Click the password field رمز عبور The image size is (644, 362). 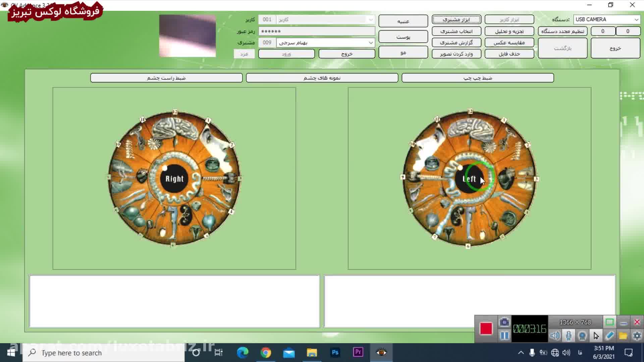(317, 31)
